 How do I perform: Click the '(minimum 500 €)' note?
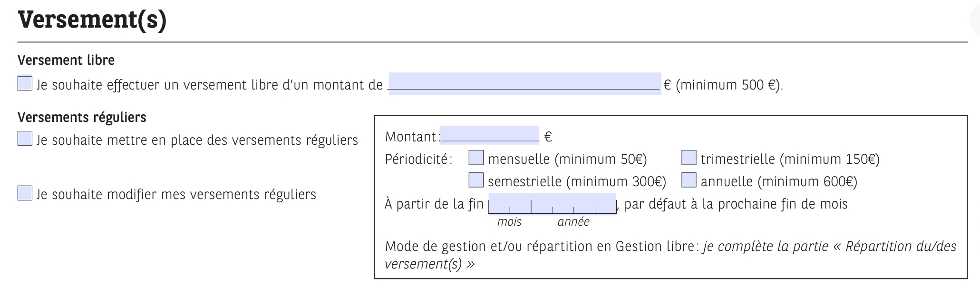point(728,85)
